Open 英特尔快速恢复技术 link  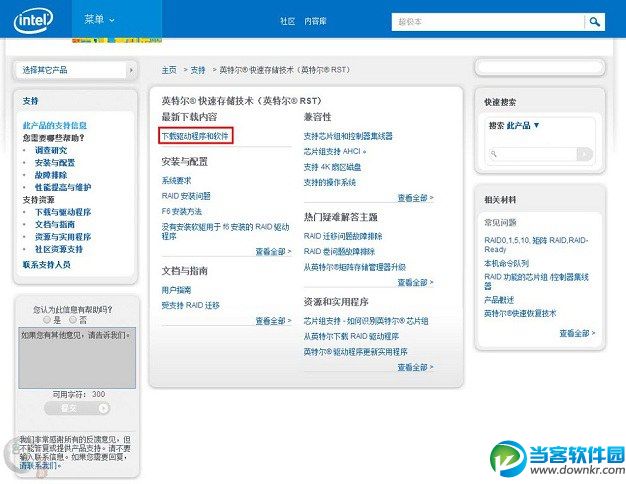520,313
